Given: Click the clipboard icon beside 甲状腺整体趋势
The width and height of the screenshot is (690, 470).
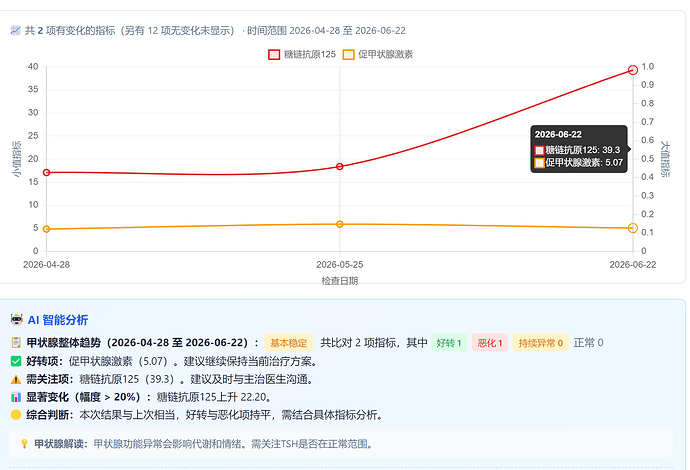Looking at the screenshot, I should 16,342.
